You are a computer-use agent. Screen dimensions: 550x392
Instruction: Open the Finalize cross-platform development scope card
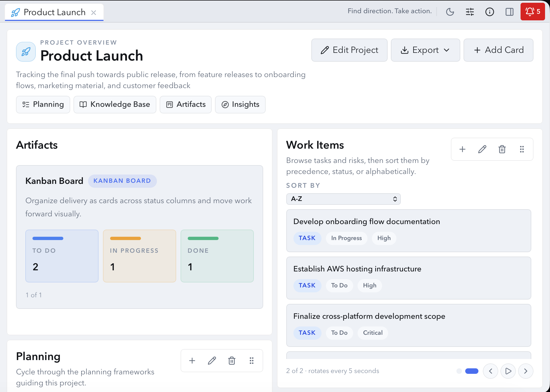[409, 325]
